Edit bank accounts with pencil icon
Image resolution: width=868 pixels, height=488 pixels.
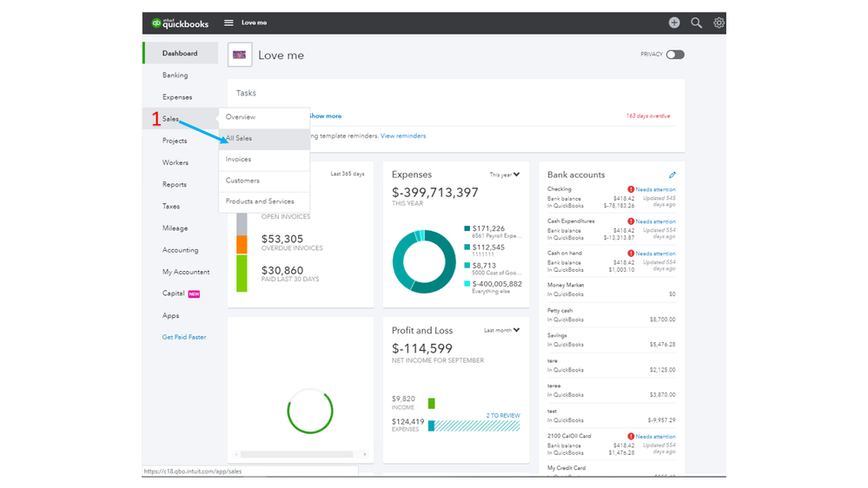pyautogui.click(x=672, y=175)
